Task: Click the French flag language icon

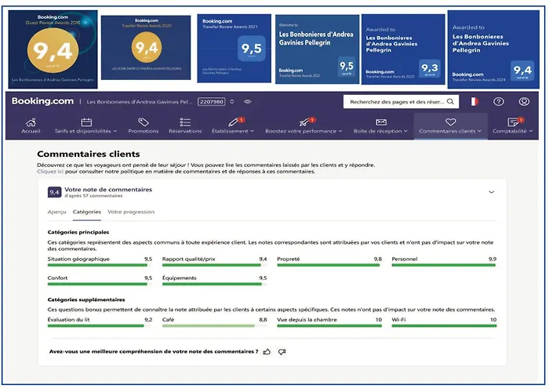Action: 474,101
